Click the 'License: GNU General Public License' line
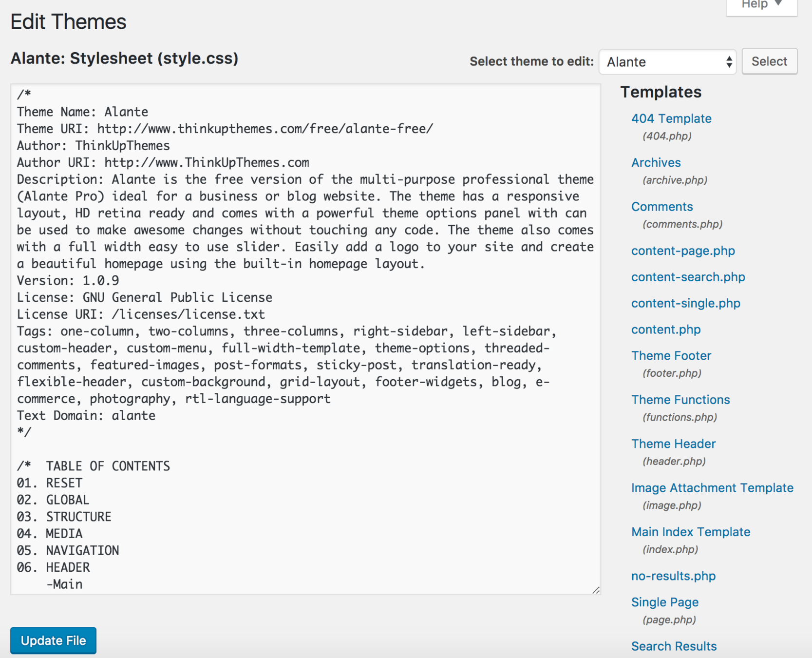The width and height of the screenshot is (812, 658). [145, 297]
